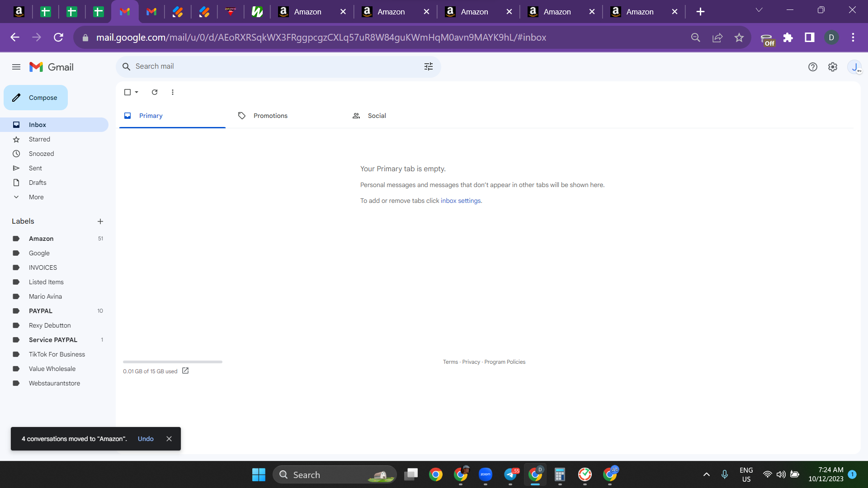Open Chrome three-dot menu
The image size is (868, 488).
(x=853, y=38)
